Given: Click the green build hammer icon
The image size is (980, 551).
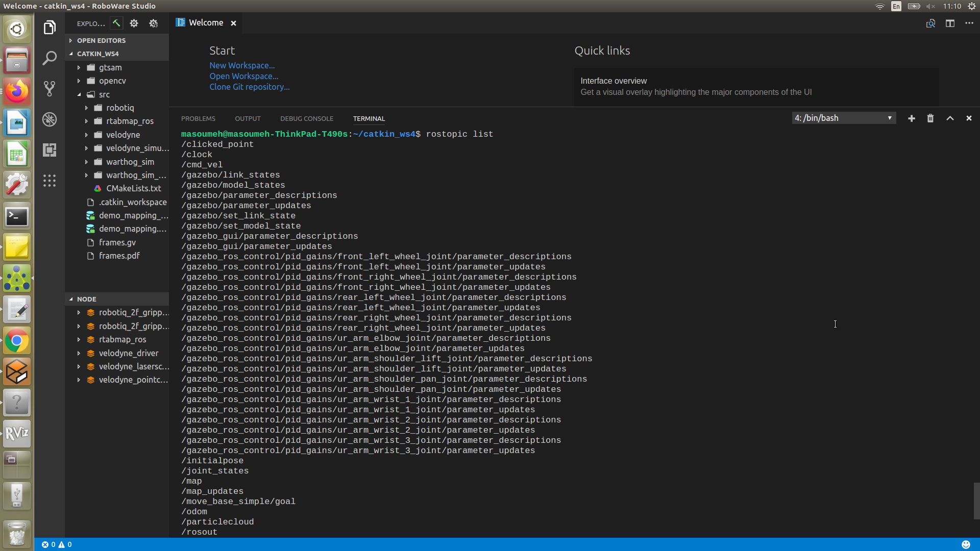Looking at the screenshot, I should click(117, 23).
